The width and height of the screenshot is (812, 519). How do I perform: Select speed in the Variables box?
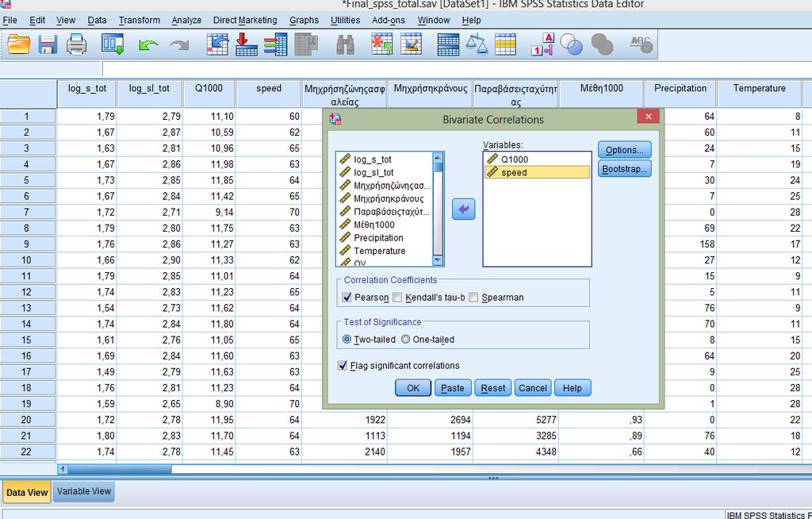tap(537, 173)
